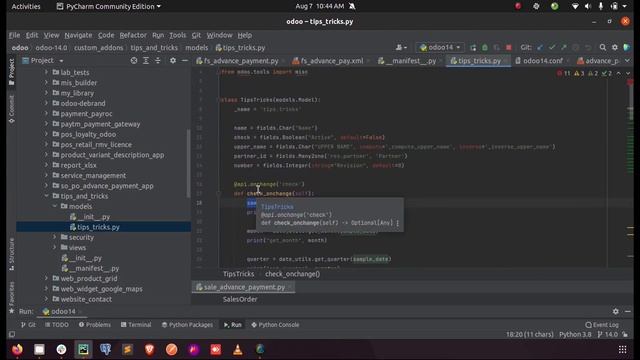Open the TODO tool window
The image size is (640, 360).
(x=57, y=325)
